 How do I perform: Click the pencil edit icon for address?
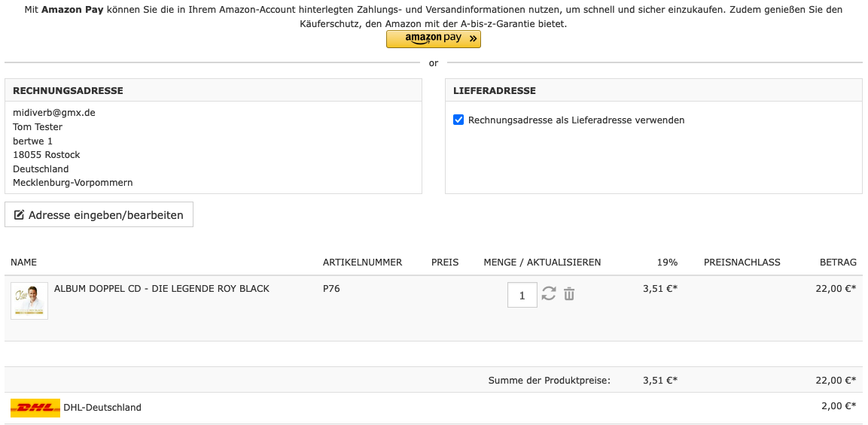pyautogui.click(x=20, y=215)
